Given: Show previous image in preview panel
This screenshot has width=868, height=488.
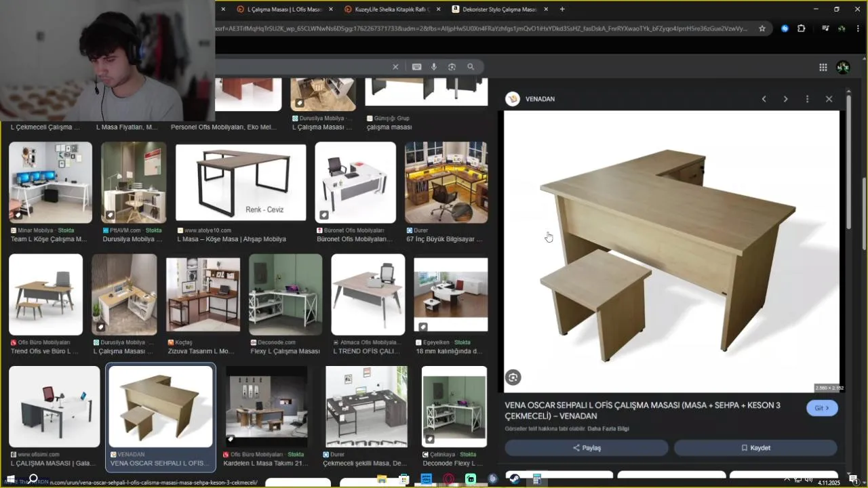Looking at the screenshot, I should pyautogui.click(x=764, y=99).
